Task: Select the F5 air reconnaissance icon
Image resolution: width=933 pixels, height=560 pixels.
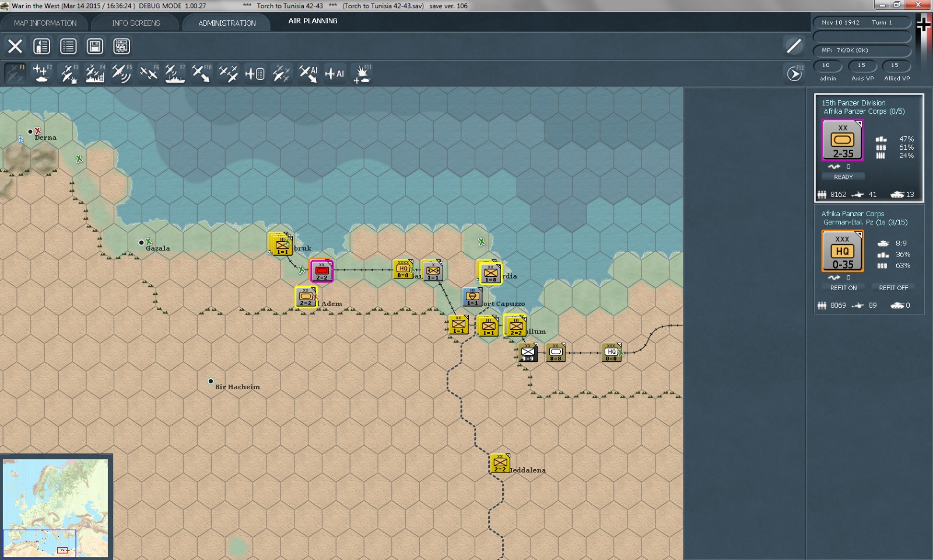Action: (x=121, y=73)
